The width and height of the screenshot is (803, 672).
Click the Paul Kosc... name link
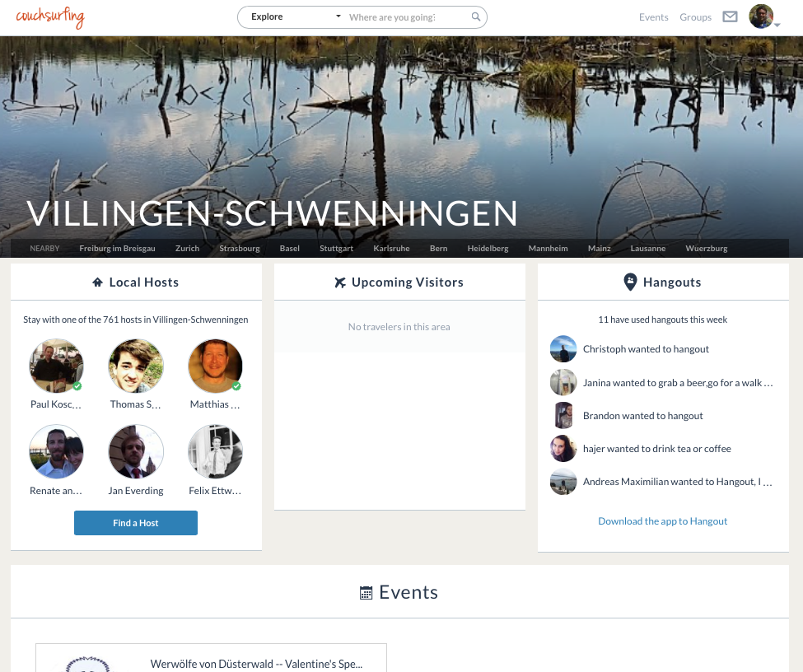56,404
